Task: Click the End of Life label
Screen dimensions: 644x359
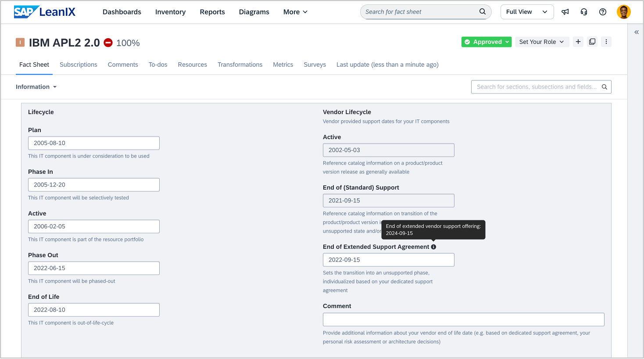Action: (44, 297)
